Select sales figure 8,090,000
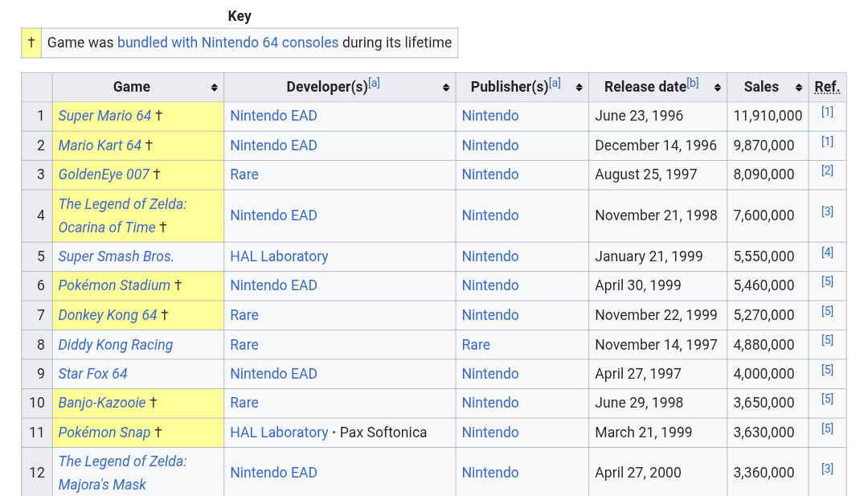This screenshot has height=496, width=868. point(764,174)
